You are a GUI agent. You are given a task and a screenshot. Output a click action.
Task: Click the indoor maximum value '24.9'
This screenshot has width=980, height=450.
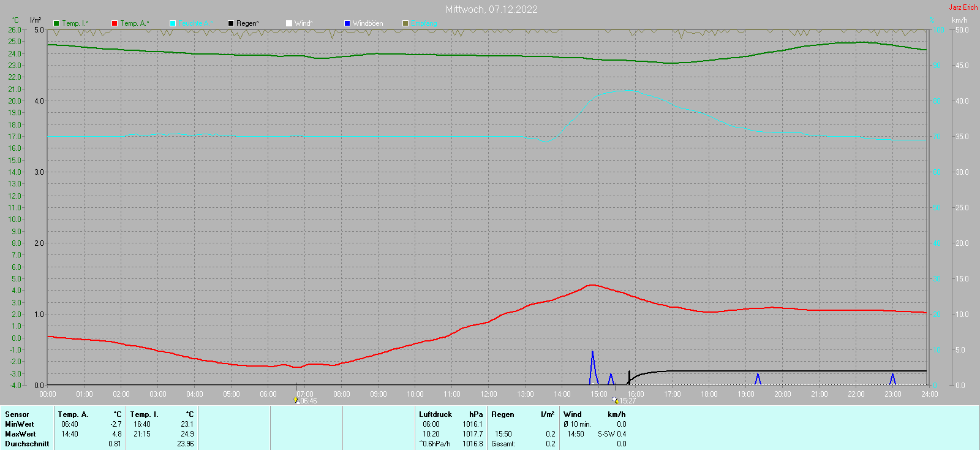click(x=187, y=434)
